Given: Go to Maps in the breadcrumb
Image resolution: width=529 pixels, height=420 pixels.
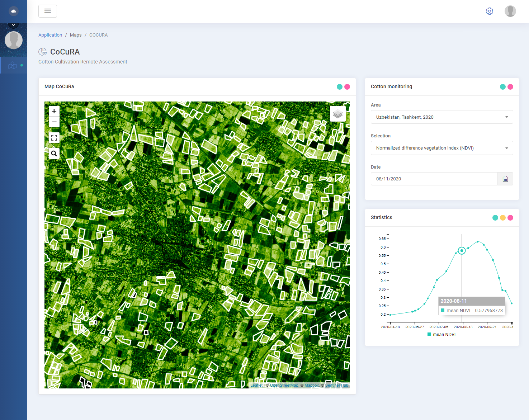Looking at the screenshot, I should point(76,35).
